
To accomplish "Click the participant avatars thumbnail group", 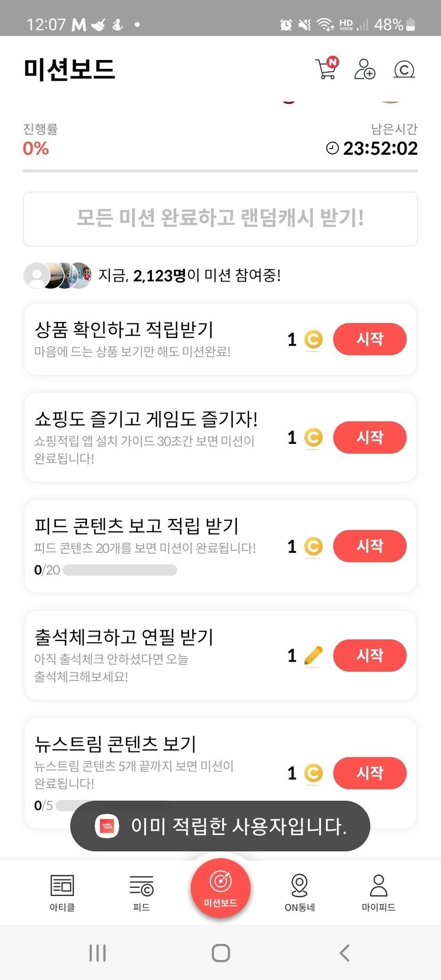I will click(57, 275).
